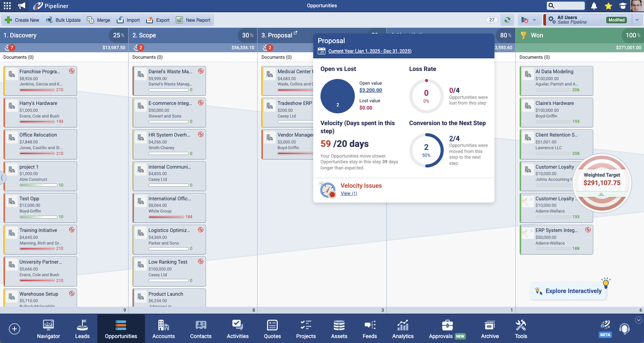Viewport: 644px width, 343px height.
Task: Go to the Leads tab
Action: tap(82, 329)
